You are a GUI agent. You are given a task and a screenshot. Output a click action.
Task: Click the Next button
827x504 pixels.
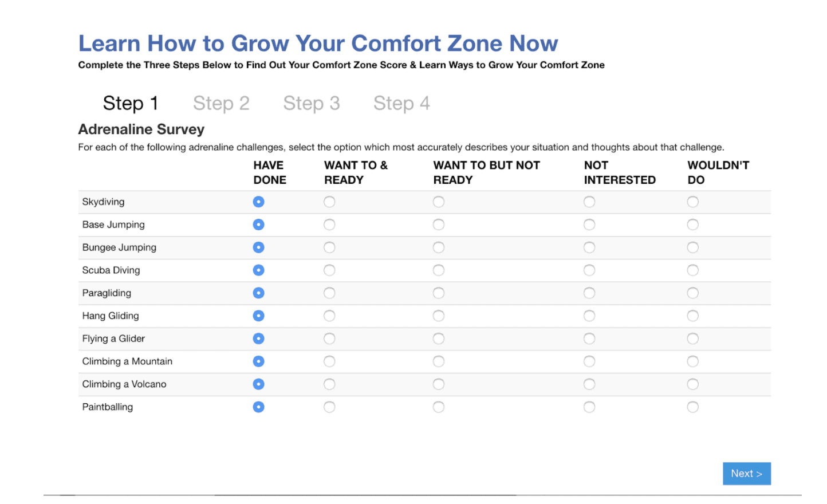click(746, 474)
